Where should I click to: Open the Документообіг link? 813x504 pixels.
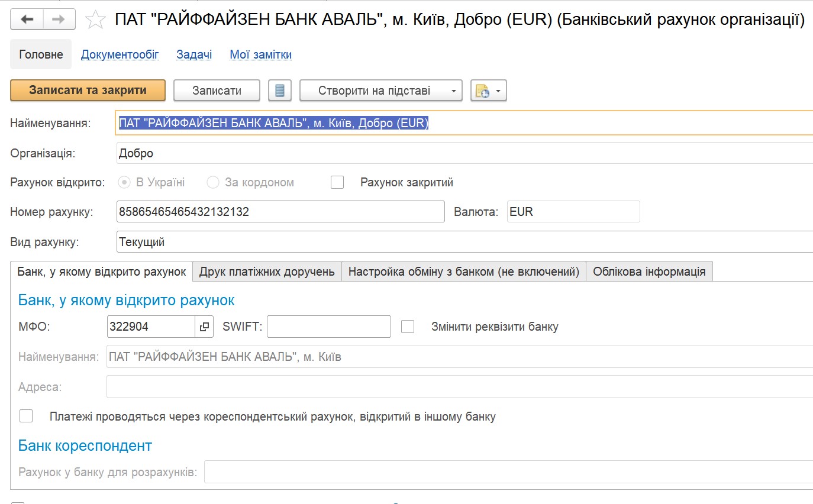click(x=120, y=55)
